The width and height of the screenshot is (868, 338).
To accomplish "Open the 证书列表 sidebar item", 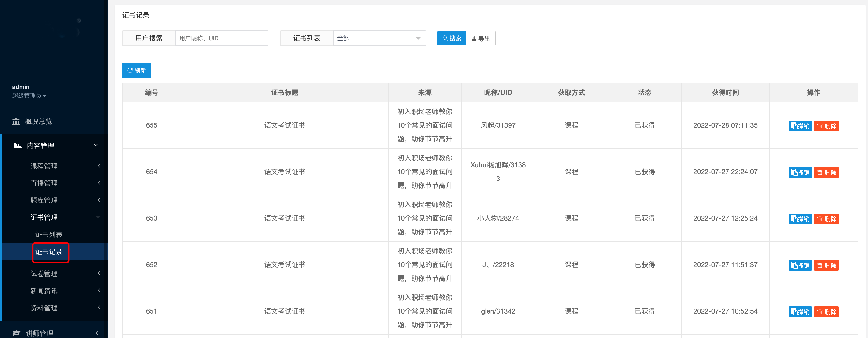I will [49, 235].
